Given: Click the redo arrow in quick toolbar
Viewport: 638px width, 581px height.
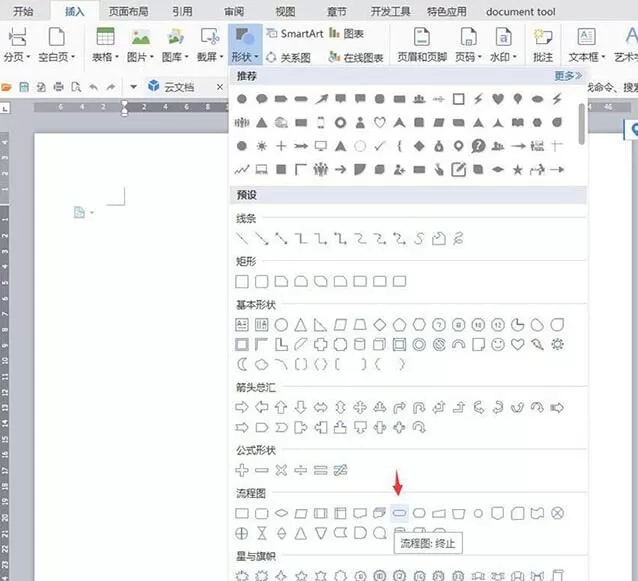Looking at the screenshot, I should (111, 87).
